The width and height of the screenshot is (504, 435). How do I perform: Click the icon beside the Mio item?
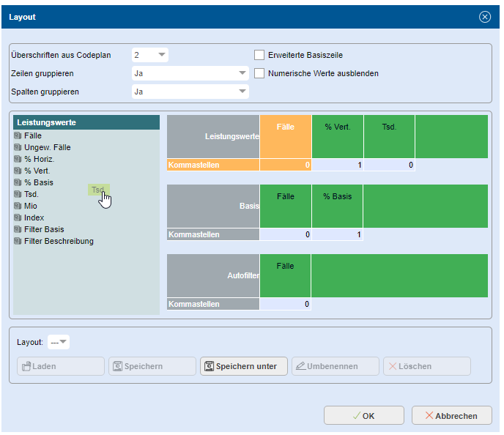(x=18, y=207)
